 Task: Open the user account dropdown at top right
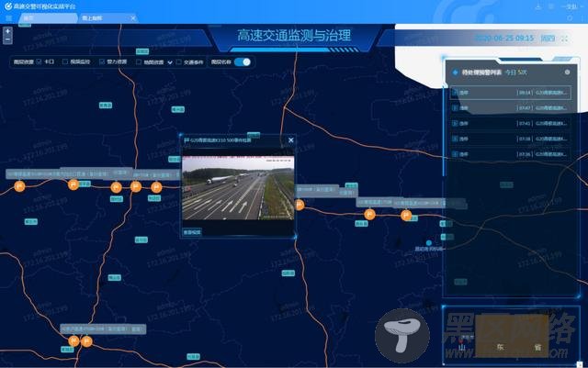point(572,6)
